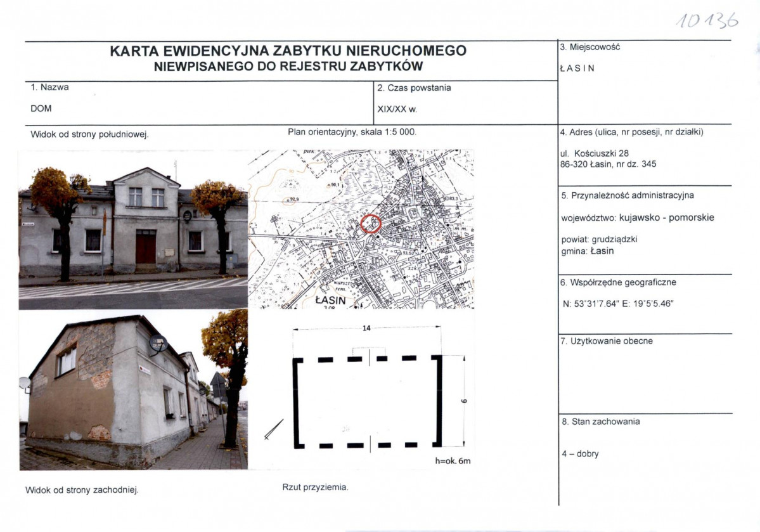This screenshot has width=760, height=532.
Task: Select the 'powiat: grudziądzki' line
Action: point(599,240)
